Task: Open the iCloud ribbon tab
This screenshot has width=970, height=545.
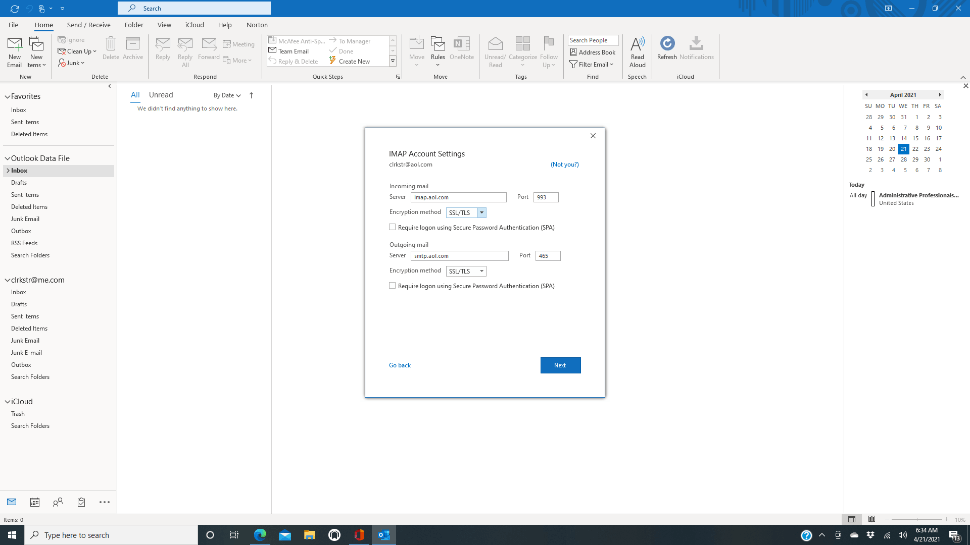Action: click(195, 25)
